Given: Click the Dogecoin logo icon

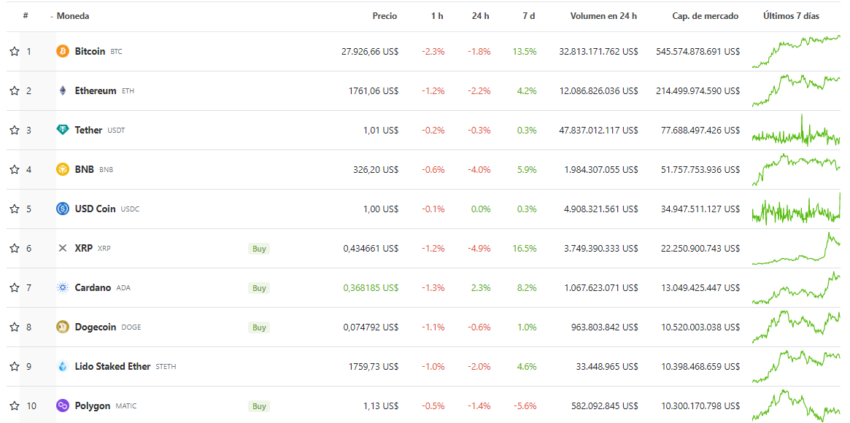Looking at the screenshot, I should tap(62, 327).
